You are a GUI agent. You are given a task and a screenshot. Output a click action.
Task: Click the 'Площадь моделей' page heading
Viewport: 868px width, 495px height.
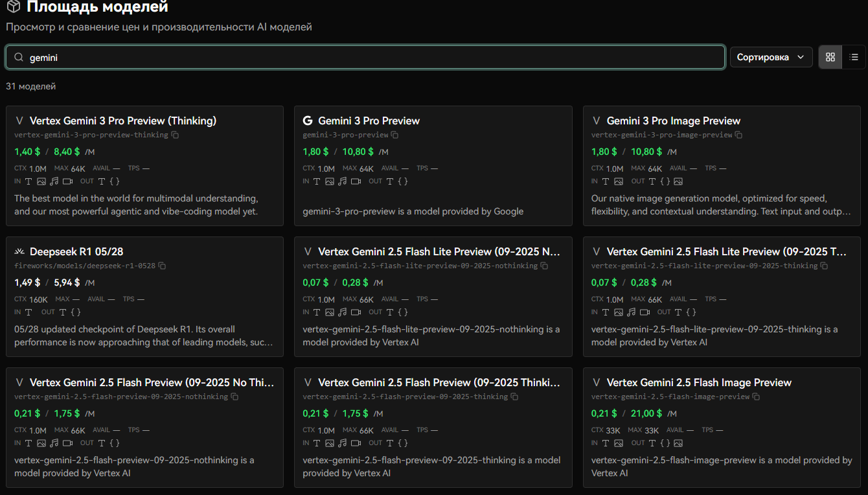pyautogui.click(x=97, y=7)
